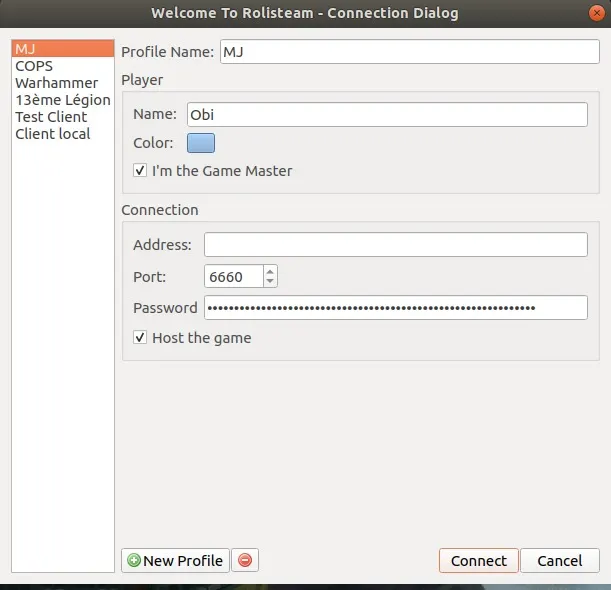The height and width of the screenshot is (590, 611).
Task: Select the Client local profile
Action: click(63, 134)
